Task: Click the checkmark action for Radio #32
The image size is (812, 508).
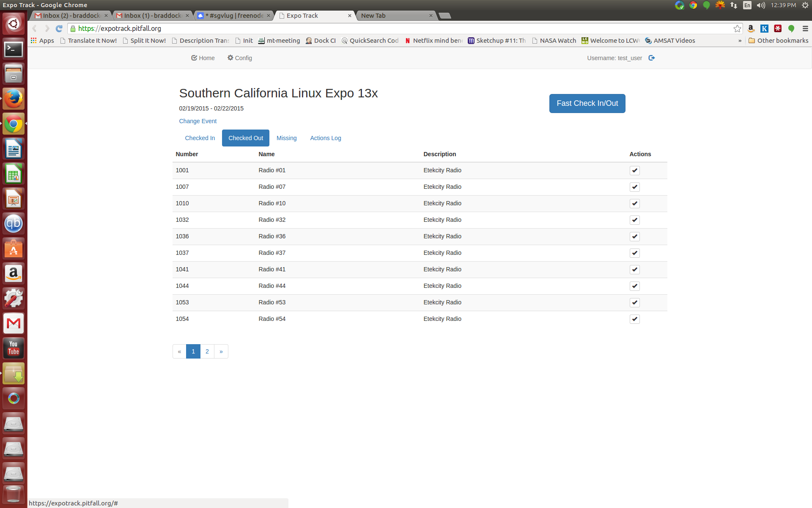Action: coord(634,220)
